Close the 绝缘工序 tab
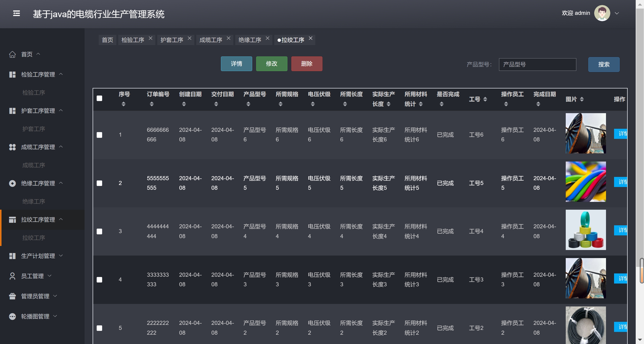 pyautogui.click(x=268, y=38)
